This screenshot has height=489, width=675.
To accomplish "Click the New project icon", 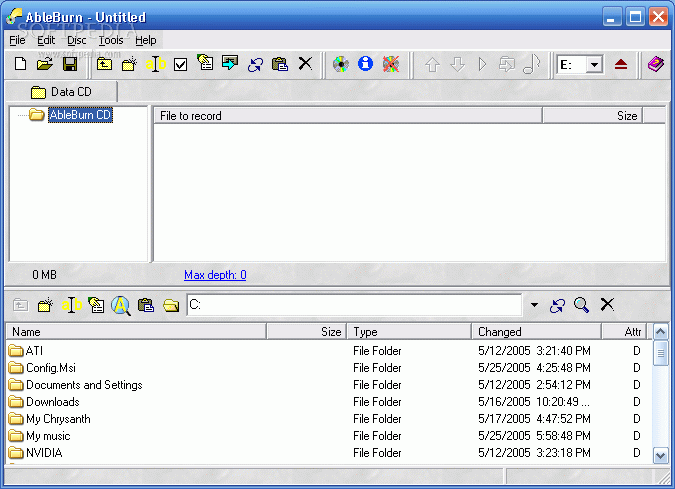I will [x=20, y=64].
